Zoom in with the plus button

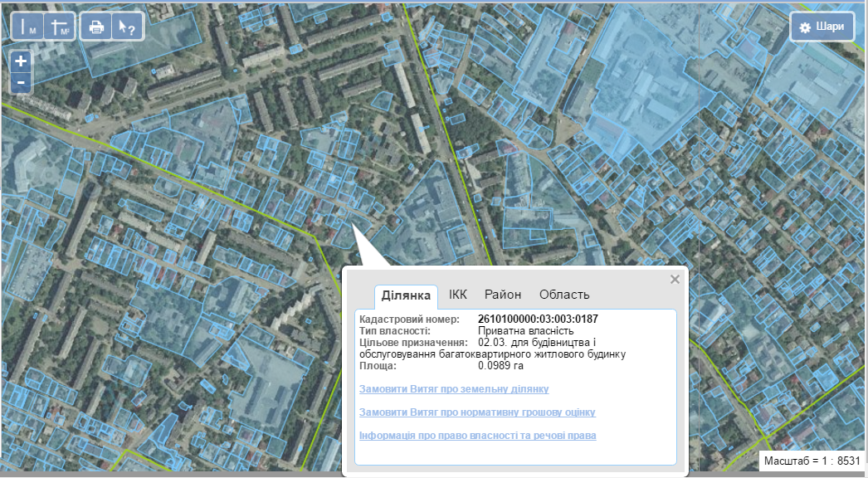click(21, 61)
